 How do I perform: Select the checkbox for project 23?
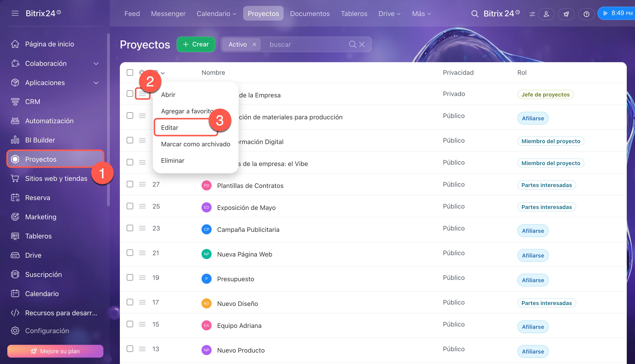[130, 228]
